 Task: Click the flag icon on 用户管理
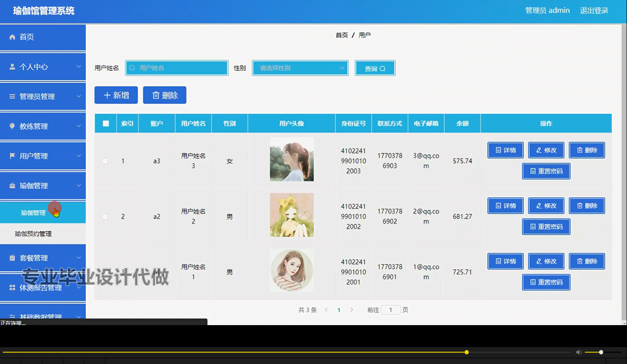pyautogui.click(x=12, y=156)
